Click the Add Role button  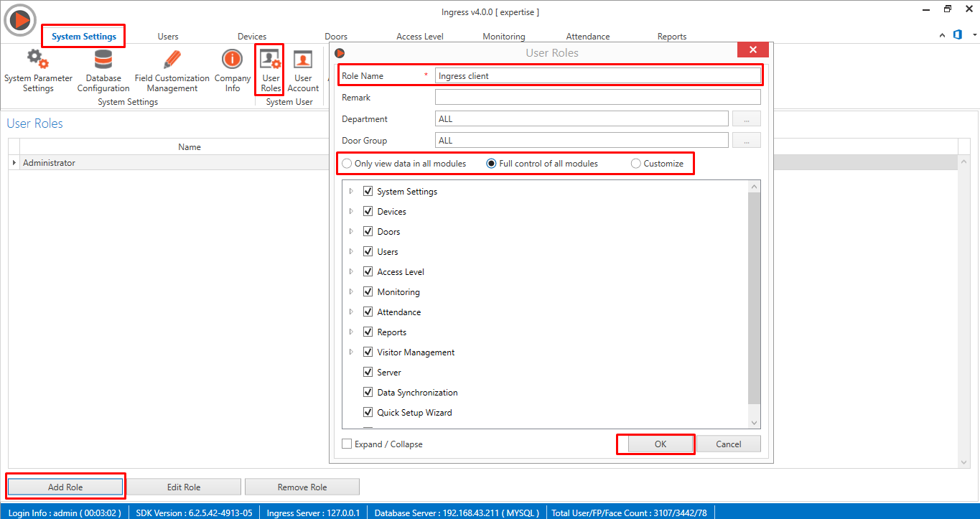[65, 487]
